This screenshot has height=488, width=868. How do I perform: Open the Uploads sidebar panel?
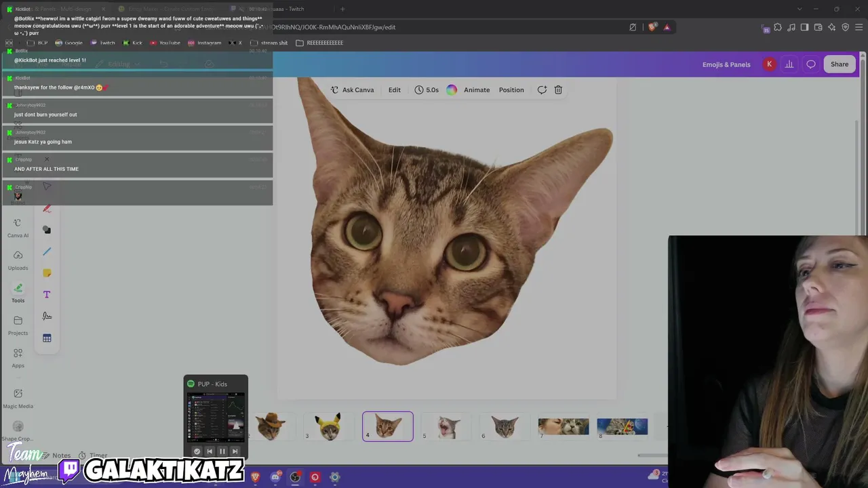tap(18, 260)
